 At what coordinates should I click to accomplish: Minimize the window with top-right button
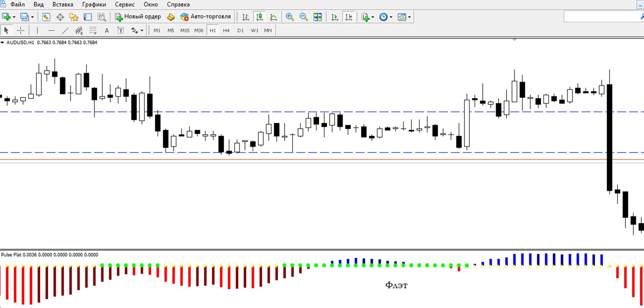pos(641,5)
